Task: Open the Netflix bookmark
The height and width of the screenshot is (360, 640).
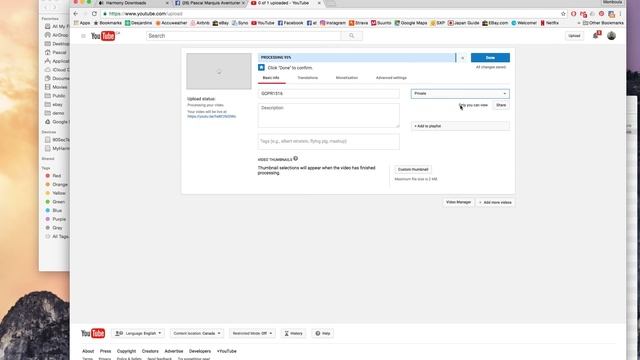Action: 549,23
